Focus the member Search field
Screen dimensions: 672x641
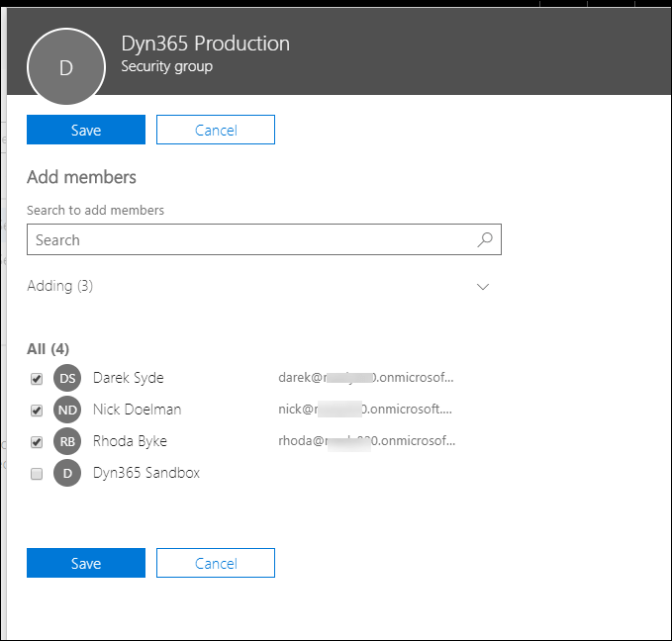252,239
